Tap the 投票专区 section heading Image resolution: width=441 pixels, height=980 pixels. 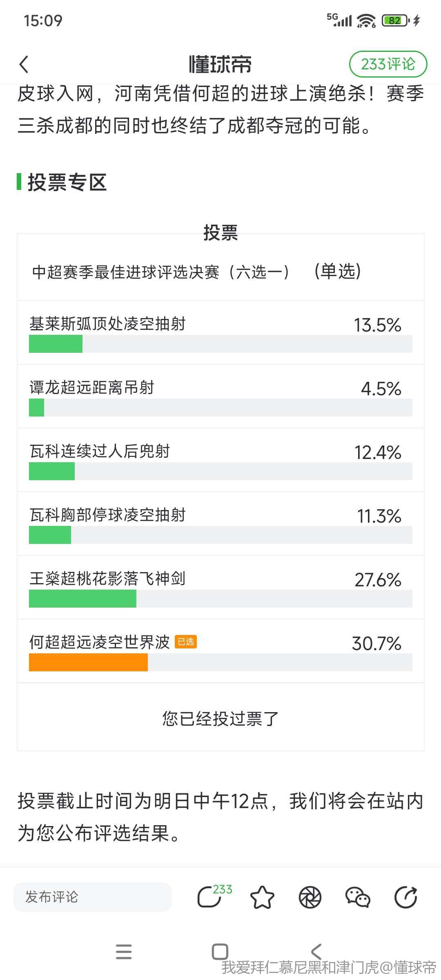[x=67, y=182]
